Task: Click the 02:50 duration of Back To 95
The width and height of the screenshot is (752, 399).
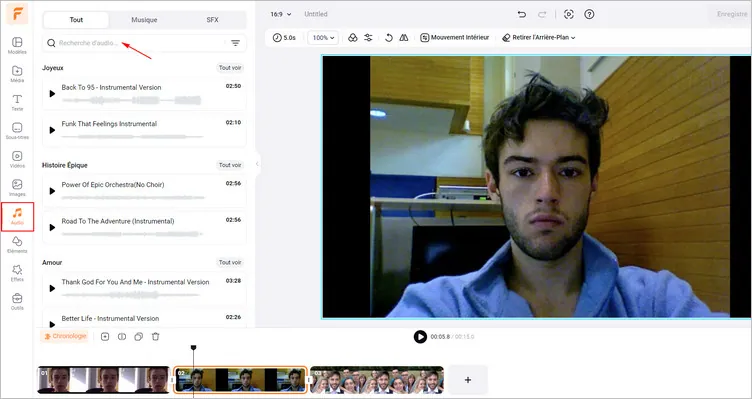Action: coord(233,86)
